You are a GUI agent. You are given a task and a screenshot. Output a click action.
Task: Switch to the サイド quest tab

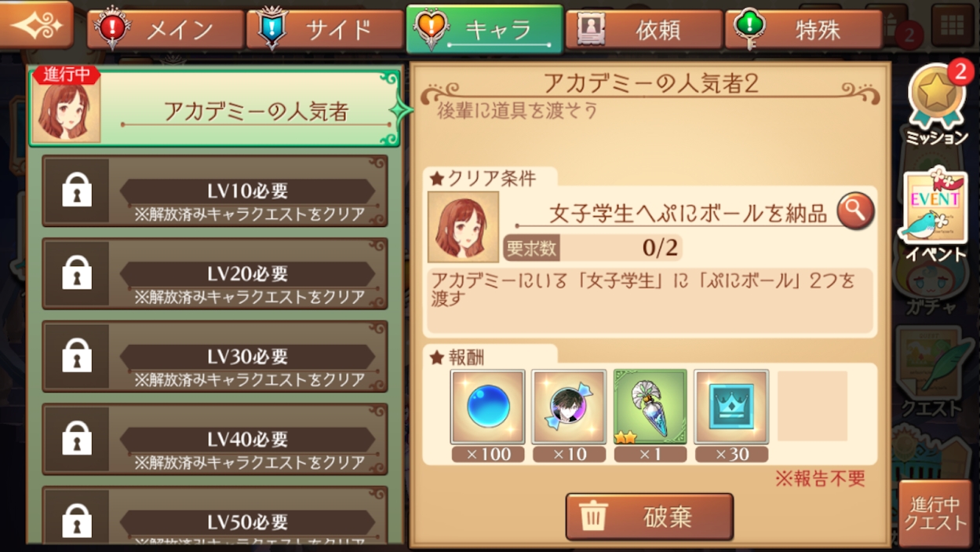(325, 30)
